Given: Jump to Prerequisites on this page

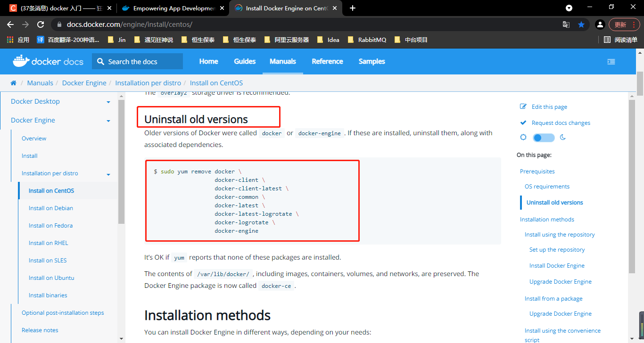Looking at the screenshot, I should (x=537, y=171).
